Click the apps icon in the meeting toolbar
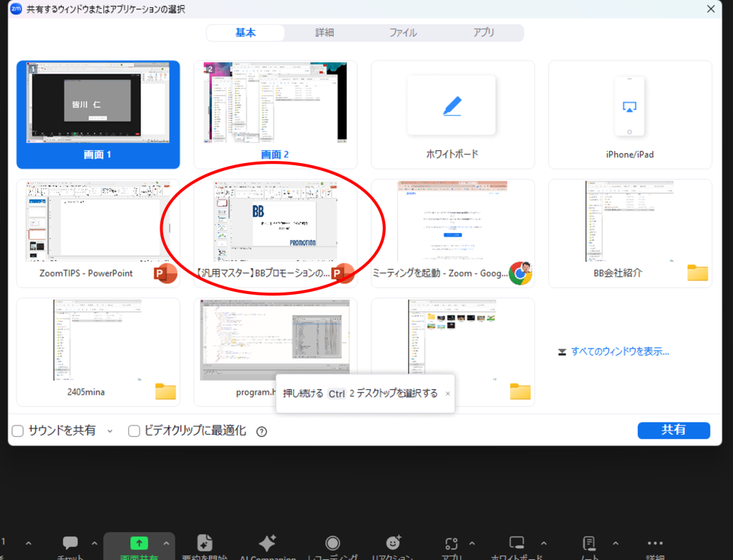This screenshot has width=733, height=560. tap(451, 544)
